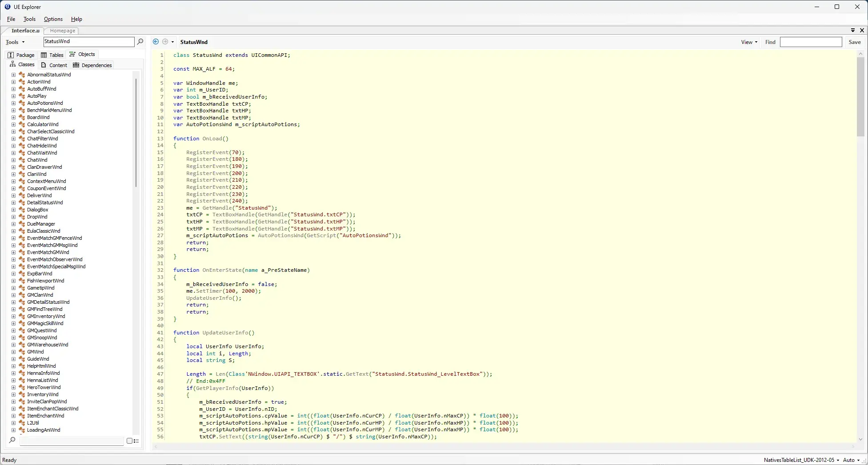Click the class icon beside ExpBarWnd
This screenshot has width=868, height=465.
pos(22,274)
